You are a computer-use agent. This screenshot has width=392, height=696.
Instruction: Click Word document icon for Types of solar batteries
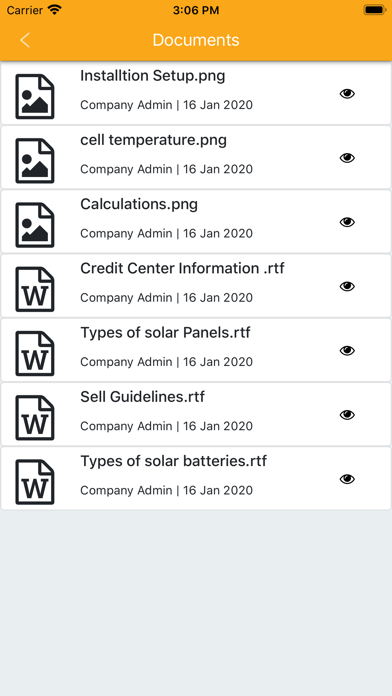coord(35,482)
